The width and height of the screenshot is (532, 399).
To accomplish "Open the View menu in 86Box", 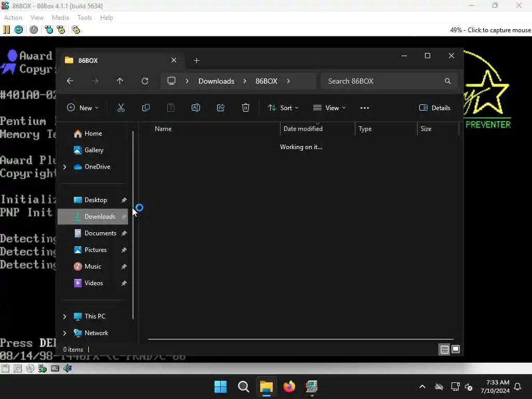I will point(37,18).
